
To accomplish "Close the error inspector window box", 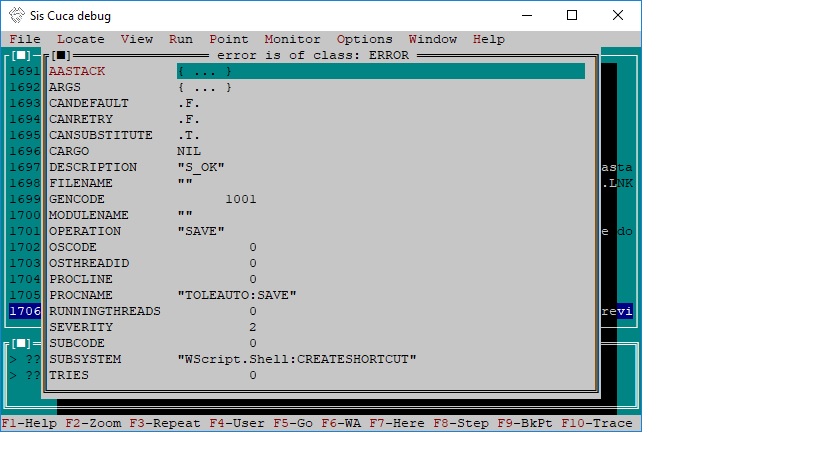I will pos(62,55).
